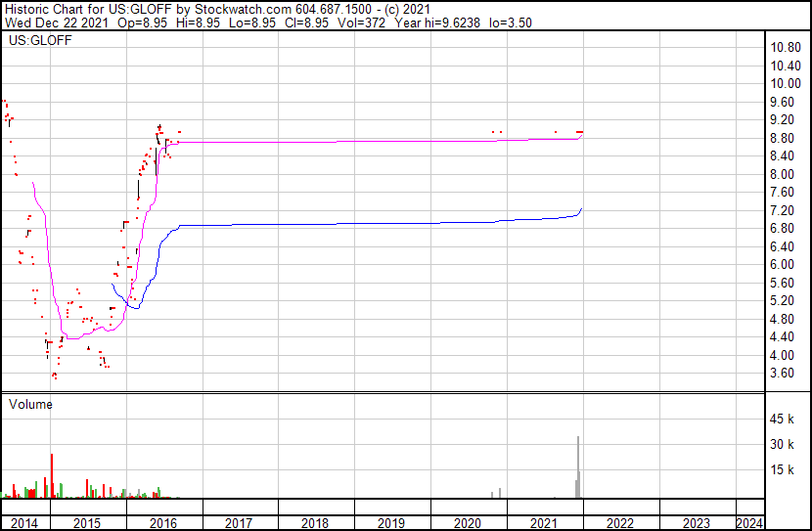Click the 2022 year label on time axis
812x531 pixels.
(620, 523)
